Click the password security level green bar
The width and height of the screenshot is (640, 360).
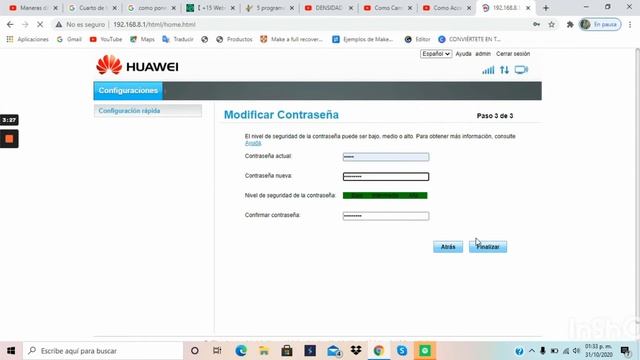[x=385, y=196]
